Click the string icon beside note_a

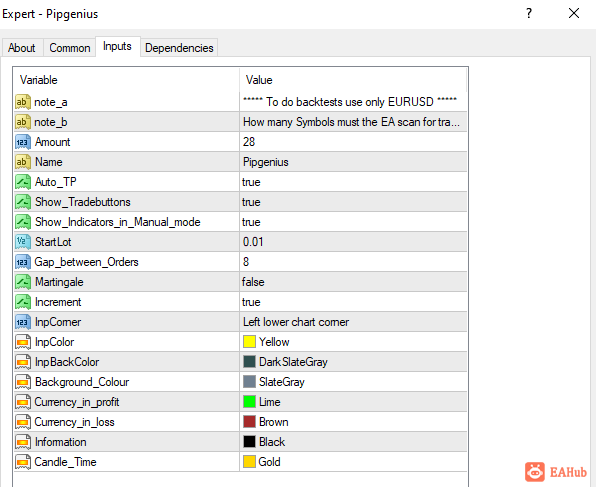[x=23, y=102]
